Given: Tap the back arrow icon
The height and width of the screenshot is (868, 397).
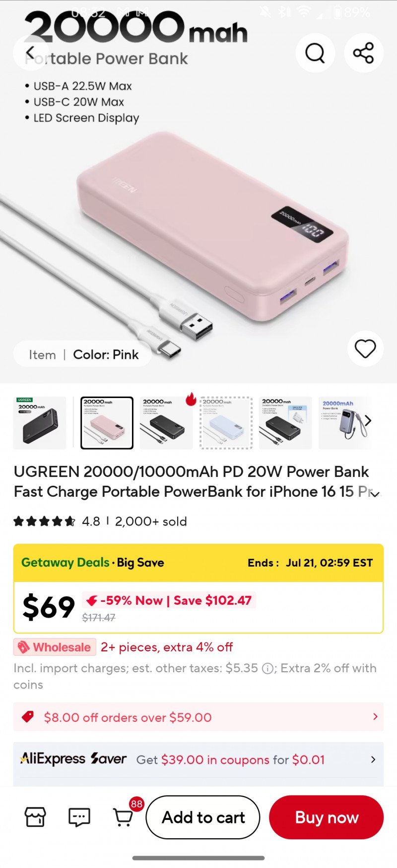Looking at the screenshot, I should pyautogui.click(x=30, y=53).
